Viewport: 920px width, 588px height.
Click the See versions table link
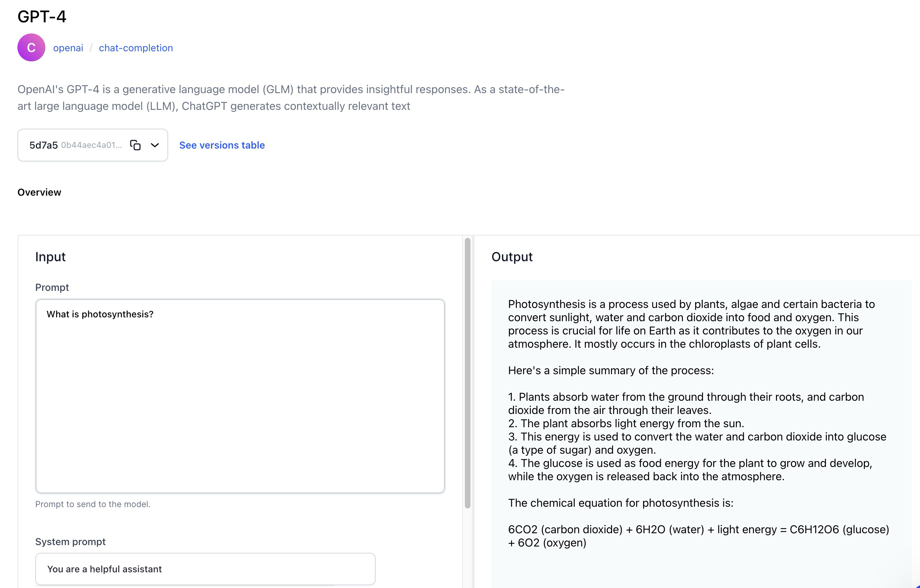(222, 145)
